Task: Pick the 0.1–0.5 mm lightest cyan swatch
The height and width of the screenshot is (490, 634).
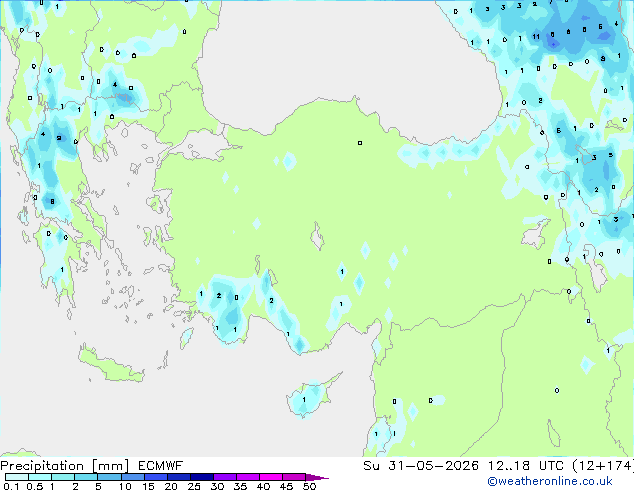Action: click(x=17, y=477)
